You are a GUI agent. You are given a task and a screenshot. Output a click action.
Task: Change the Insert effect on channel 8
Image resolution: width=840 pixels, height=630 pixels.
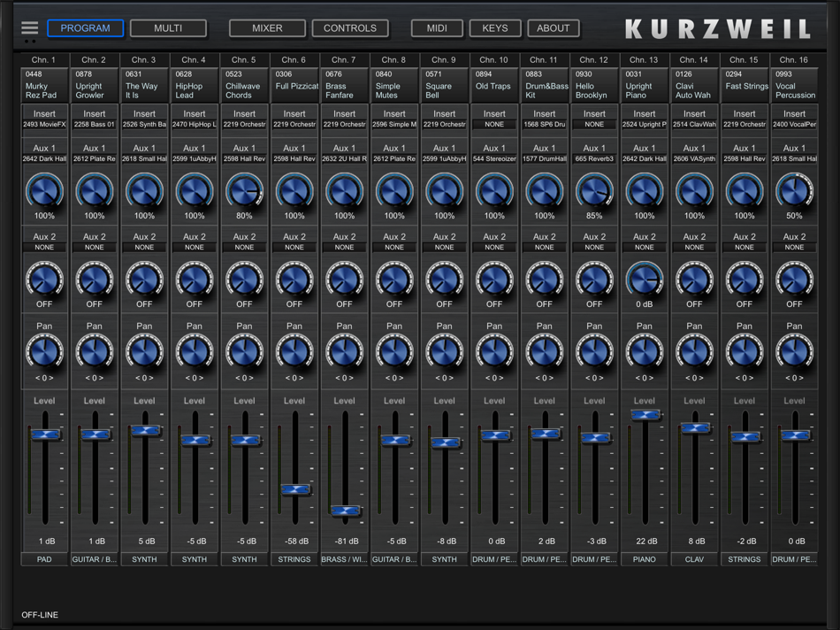394,122
